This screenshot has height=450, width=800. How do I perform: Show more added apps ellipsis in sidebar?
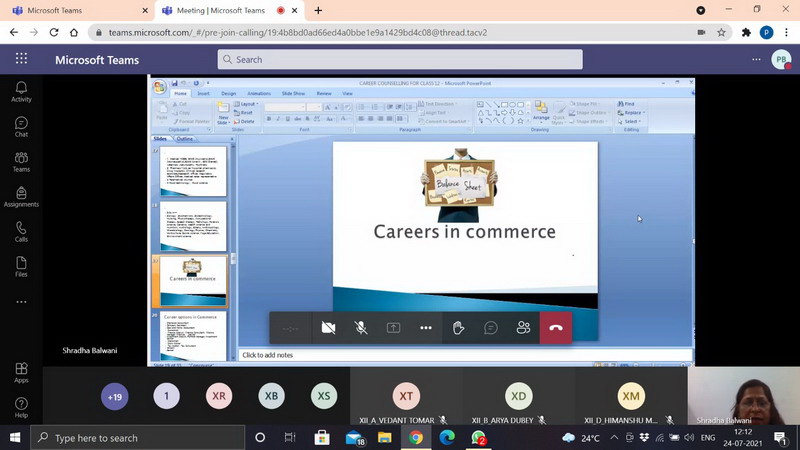(21, 302)
